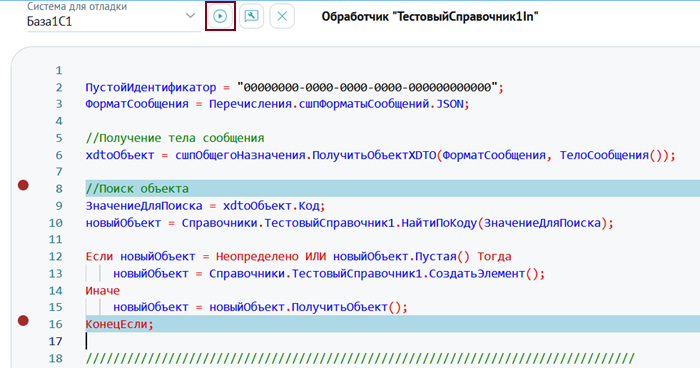Click the НайтиПоКоду method on line 10
This screenshot has height=368, width=700.
click(439, 223)
